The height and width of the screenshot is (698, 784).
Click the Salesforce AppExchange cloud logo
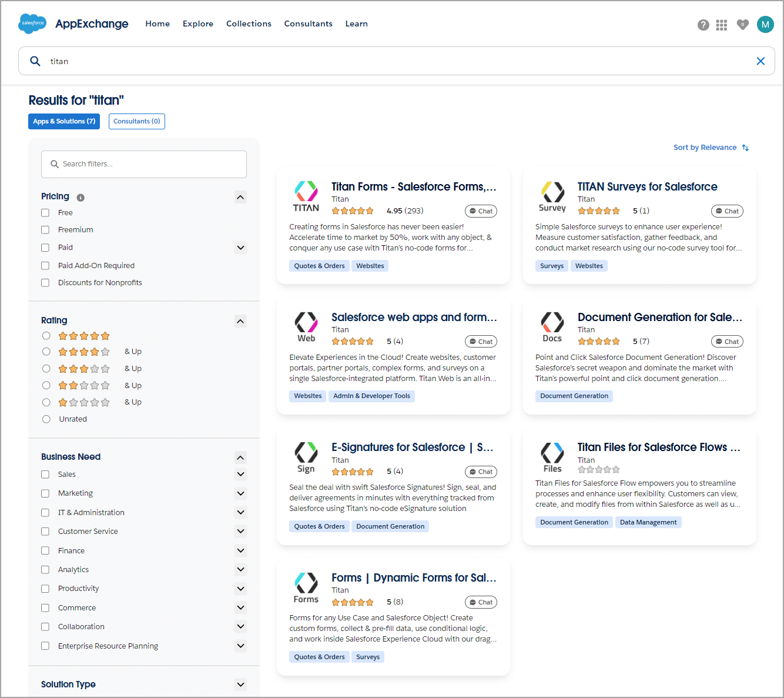point(32,24)
